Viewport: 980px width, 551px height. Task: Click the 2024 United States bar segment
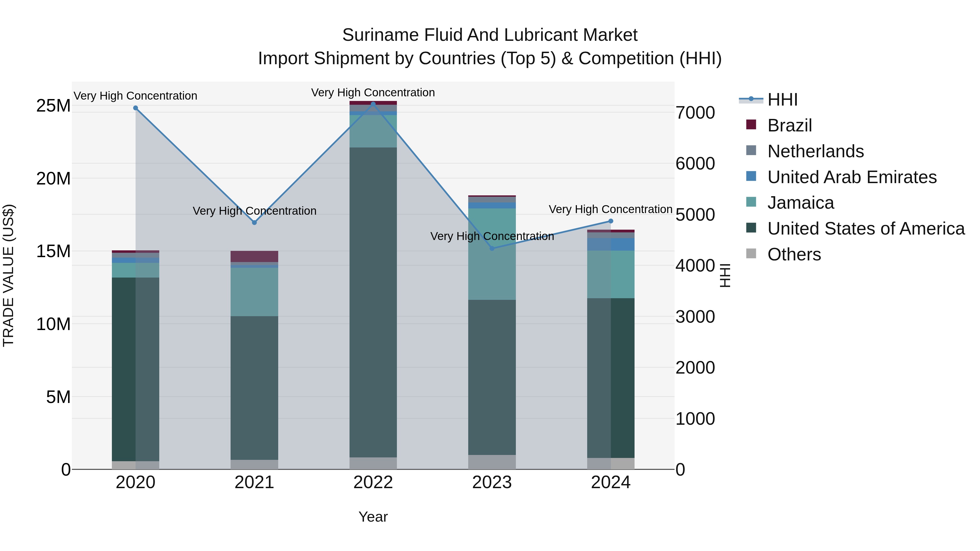[611, 378]
